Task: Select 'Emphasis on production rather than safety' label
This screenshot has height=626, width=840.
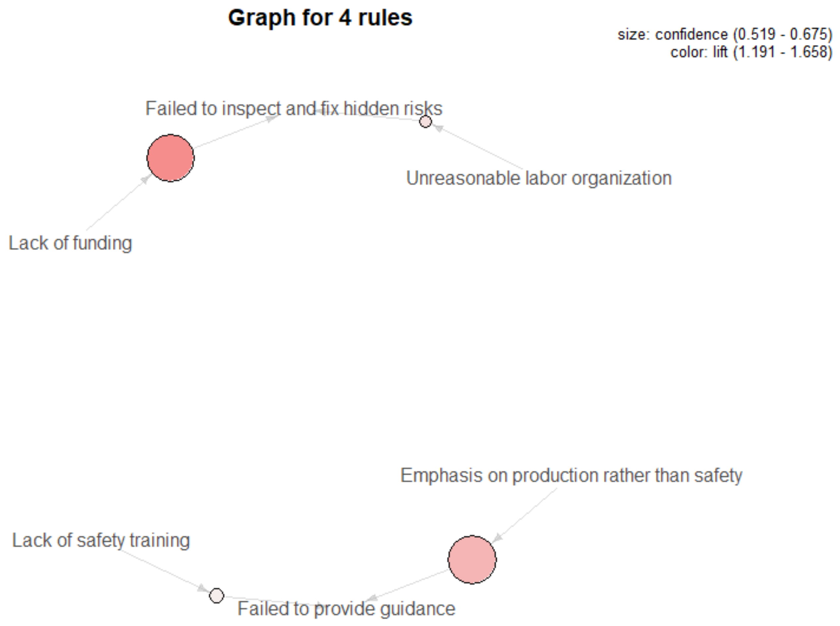Action: tap(571, 475)
